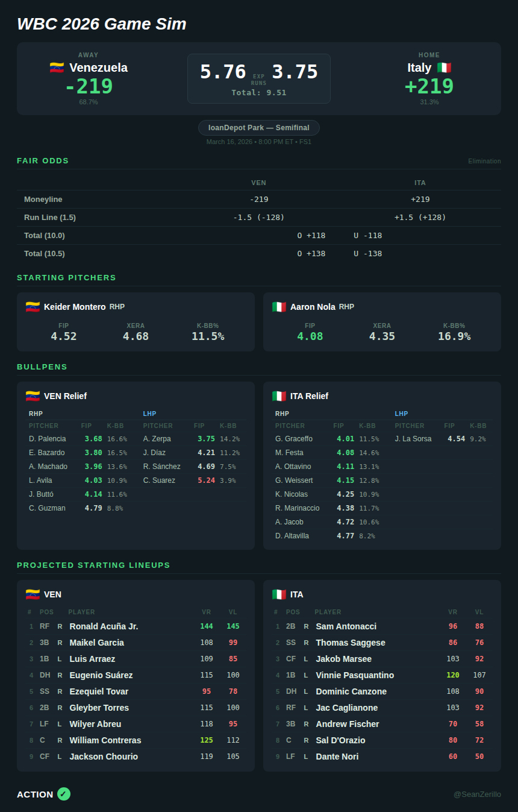Open the @SeanZerillo handle link
The width and height of the screenshot is (518, 812).
tap(477, 795)
